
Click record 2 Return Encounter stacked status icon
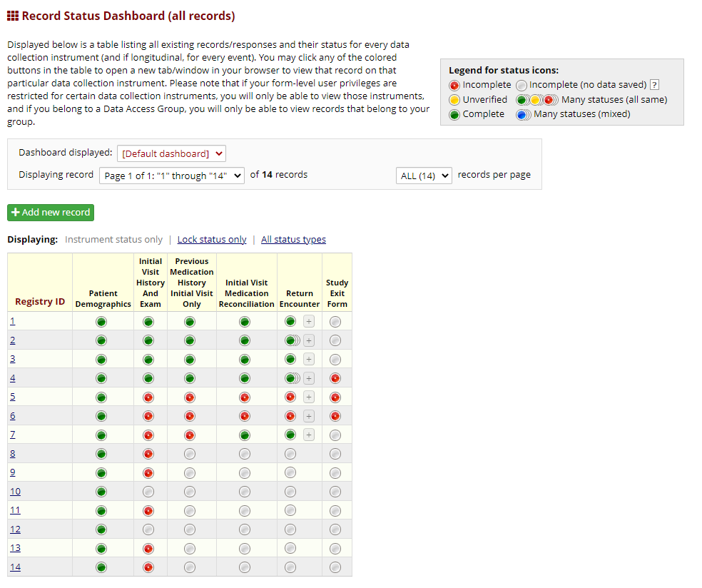tap(292, 341)
